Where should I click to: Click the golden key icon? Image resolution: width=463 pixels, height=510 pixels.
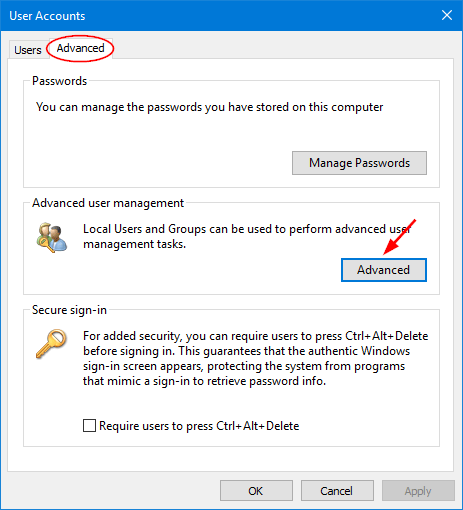[x=51, y=344]
